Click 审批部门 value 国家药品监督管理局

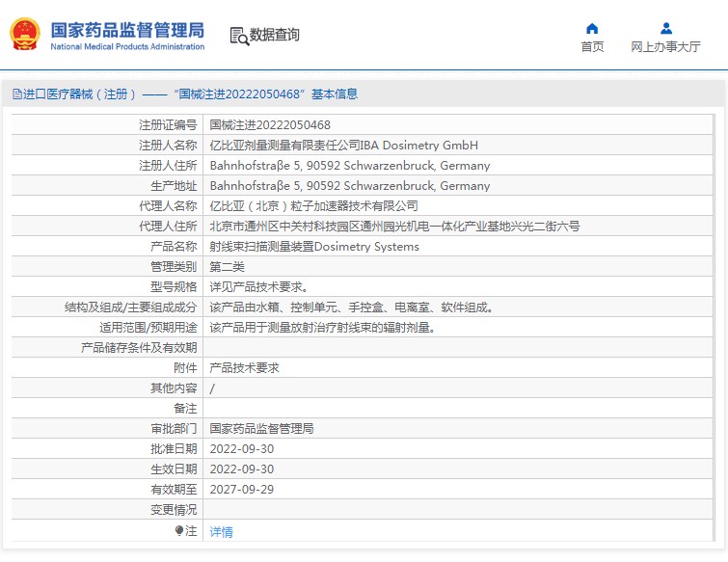pos(261,428)
